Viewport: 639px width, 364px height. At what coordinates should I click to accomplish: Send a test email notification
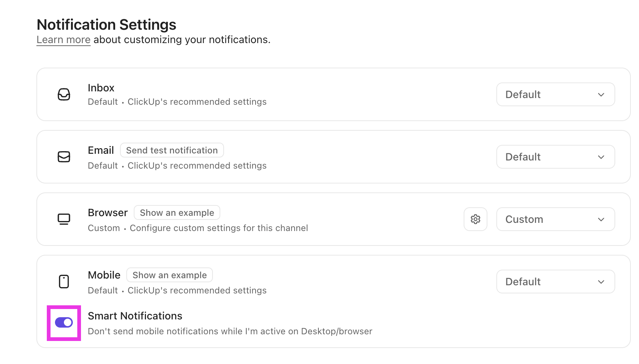click(172, 150)
